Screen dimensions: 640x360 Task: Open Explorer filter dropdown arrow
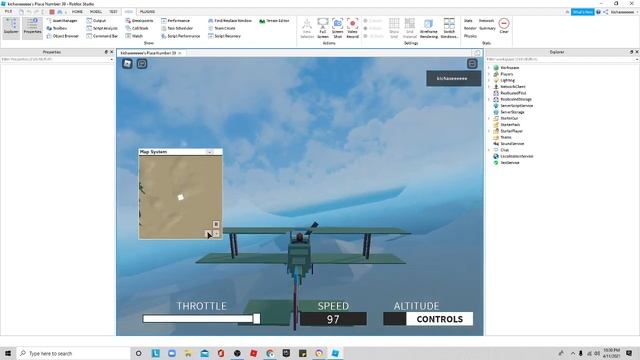637,59
